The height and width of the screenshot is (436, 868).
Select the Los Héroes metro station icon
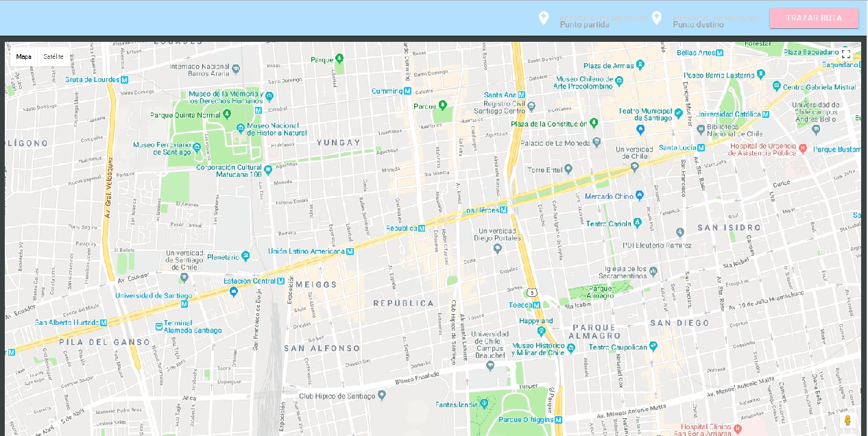[503, 210]
